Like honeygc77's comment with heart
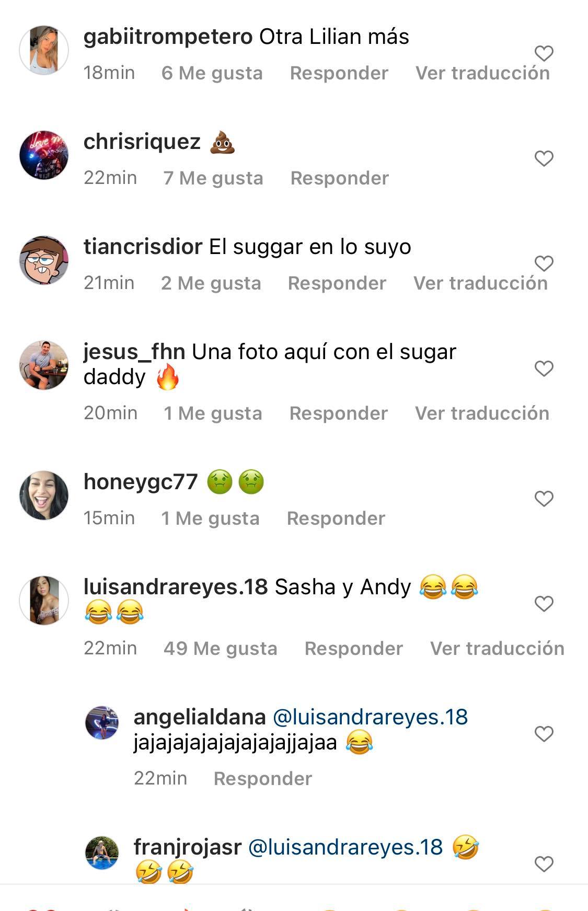 point(544,499)
